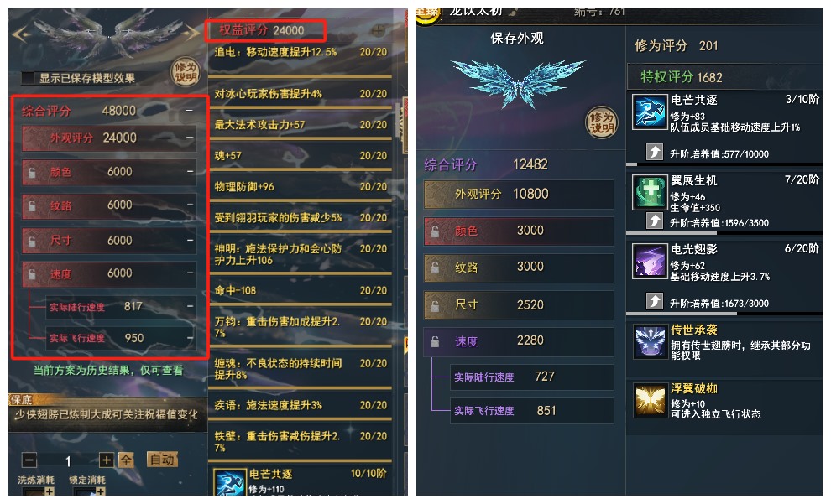Screen dimensions: 831x504
Task: Expand the 权益评分 24000 plus button
Action: click(378, 31)
